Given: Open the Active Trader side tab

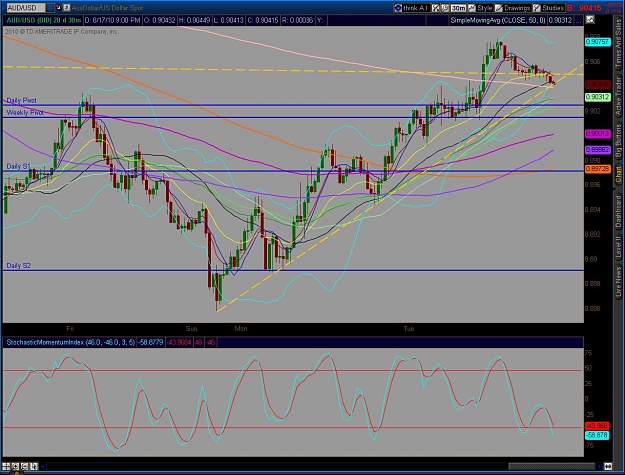Looking at the screenshot, I should 619,96.
